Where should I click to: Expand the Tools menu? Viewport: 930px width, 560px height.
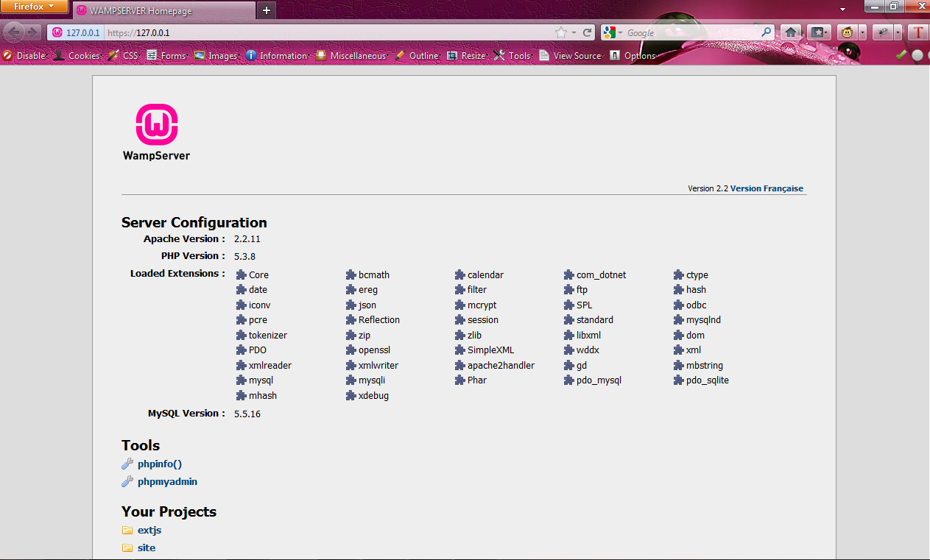point(513,55)
